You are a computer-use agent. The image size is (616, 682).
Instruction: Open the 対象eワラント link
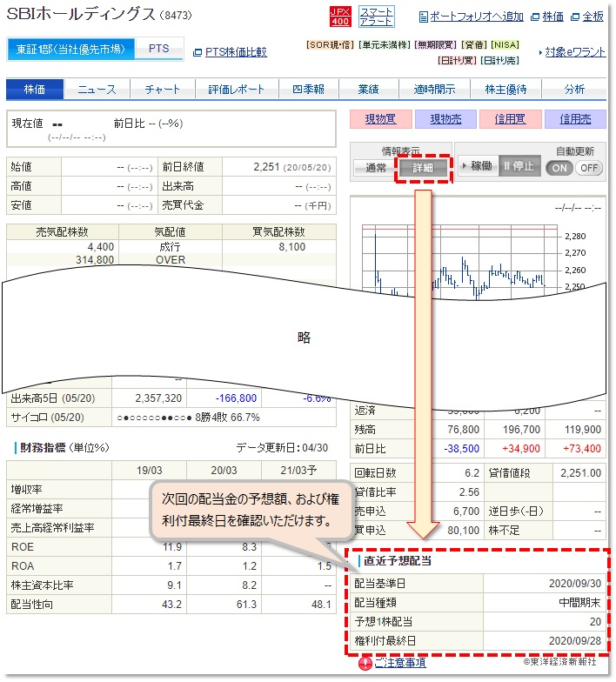574,52
